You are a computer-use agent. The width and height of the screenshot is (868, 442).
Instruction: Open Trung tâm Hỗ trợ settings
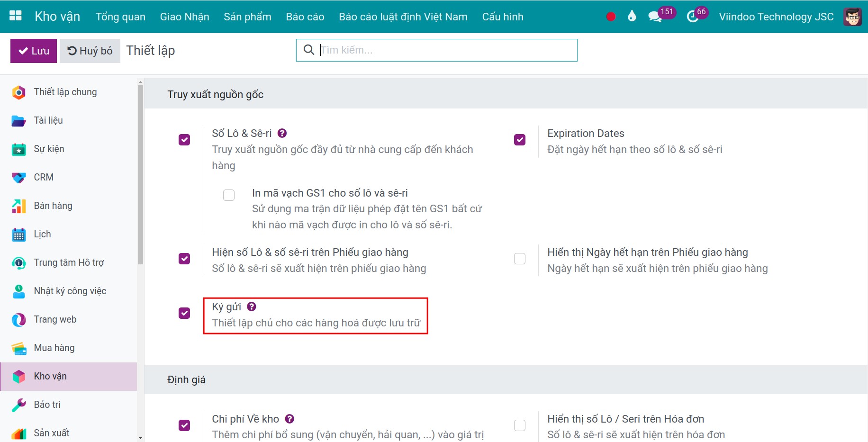pyautogui.click(x=69, y=262)
